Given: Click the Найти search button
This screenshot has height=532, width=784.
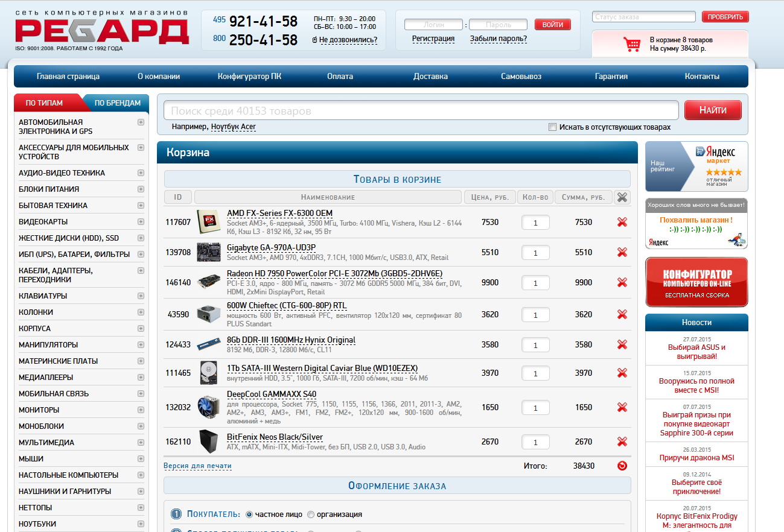Looking at the screenshot, I should point(713,110).
